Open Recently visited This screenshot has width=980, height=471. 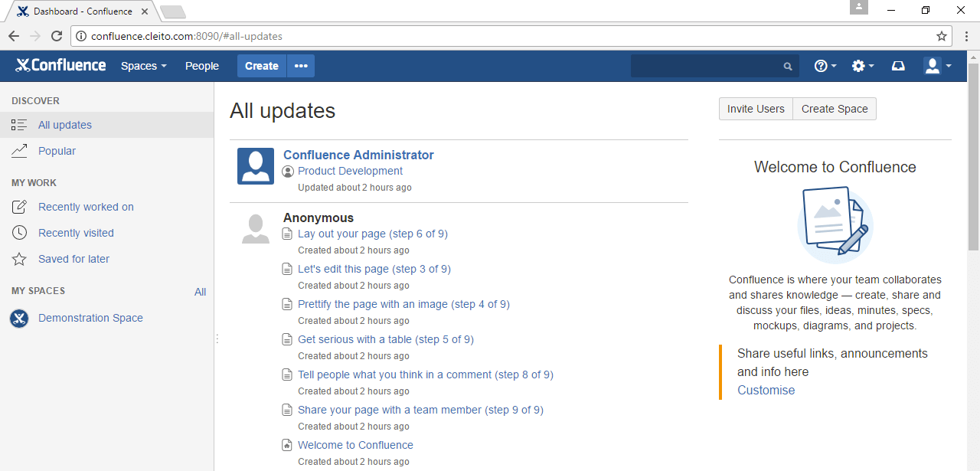(x=76, y=233)
